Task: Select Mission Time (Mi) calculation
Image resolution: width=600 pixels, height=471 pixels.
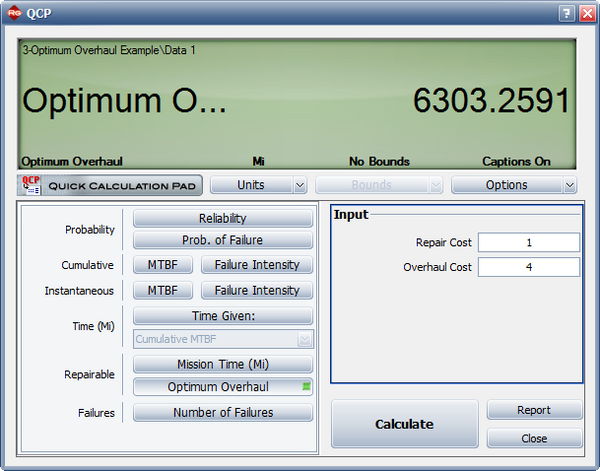Action: (223, 364)
